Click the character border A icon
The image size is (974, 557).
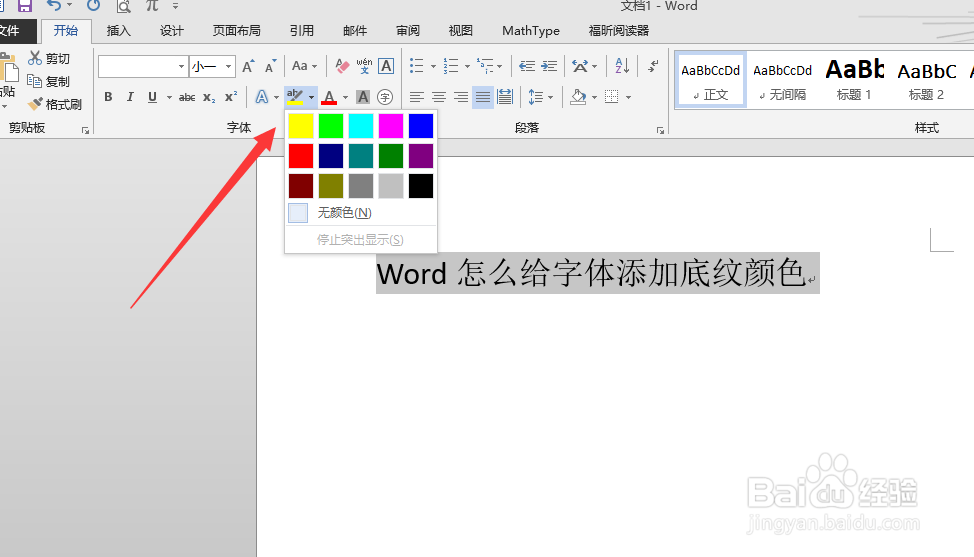(x=386, y=66)
